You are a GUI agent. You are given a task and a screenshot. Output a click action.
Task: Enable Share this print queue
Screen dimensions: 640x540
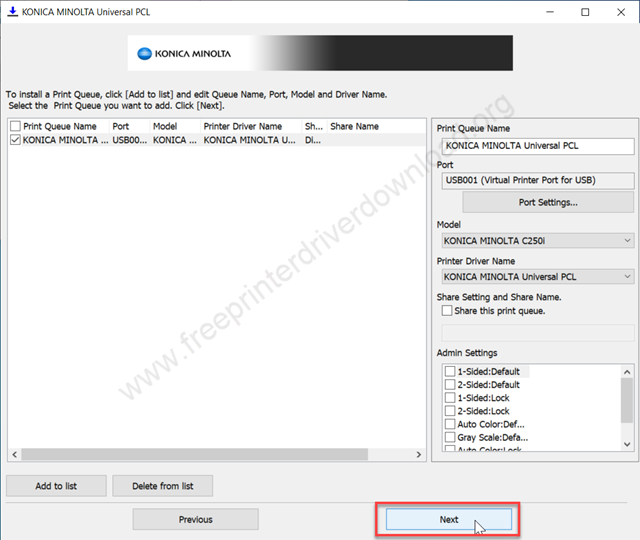click(x=447, y=311)
